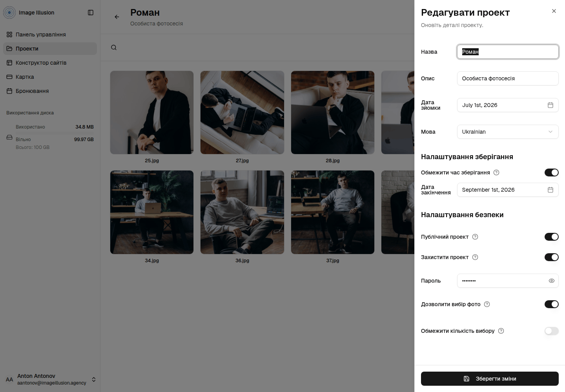Click the 99.97 GB free storage value
This screenshot has width=565, height=392.
pyautogui.click(x=84, y=140)
